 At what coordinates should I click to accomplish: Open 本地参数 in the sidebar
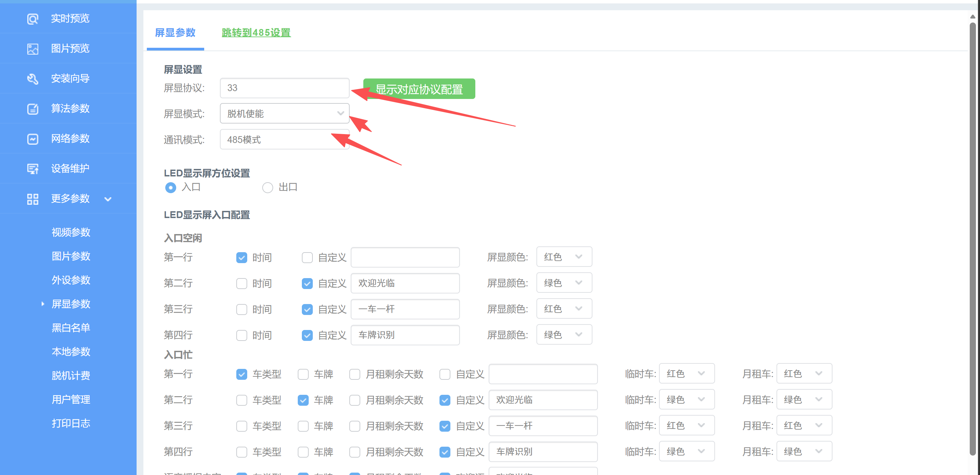pyautogui.click(x=71, y=351)
